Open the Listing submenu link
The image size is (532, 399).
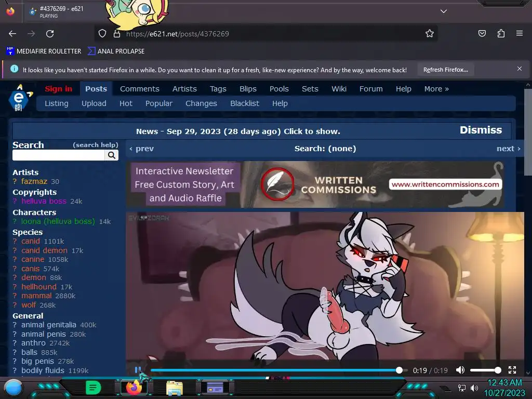pos(56,103)
